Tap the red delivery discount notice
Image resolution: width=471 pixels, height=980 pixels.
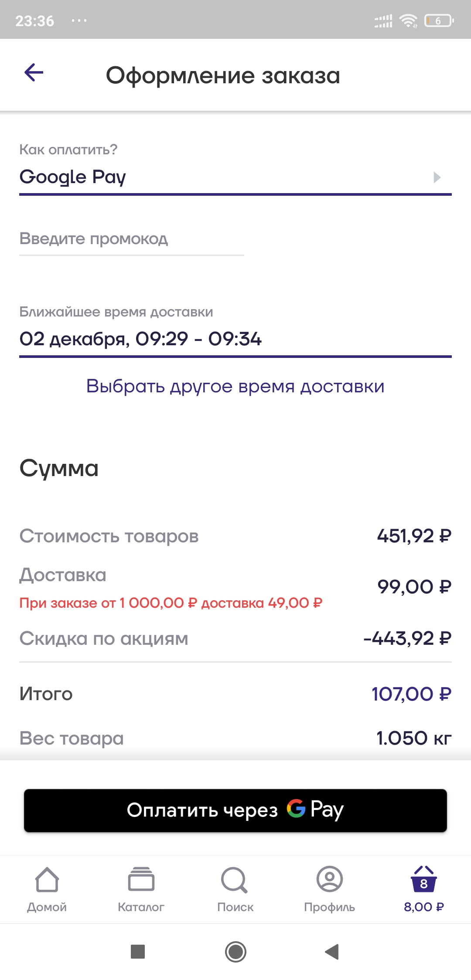pyautogui.click(x=171, y=603)
